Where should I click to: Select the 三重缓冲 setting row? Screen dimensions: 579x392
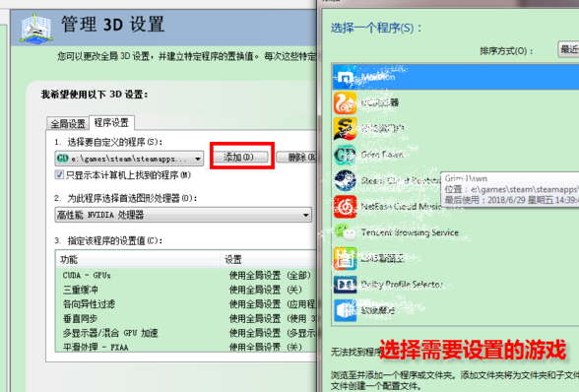tap(186, 290)
